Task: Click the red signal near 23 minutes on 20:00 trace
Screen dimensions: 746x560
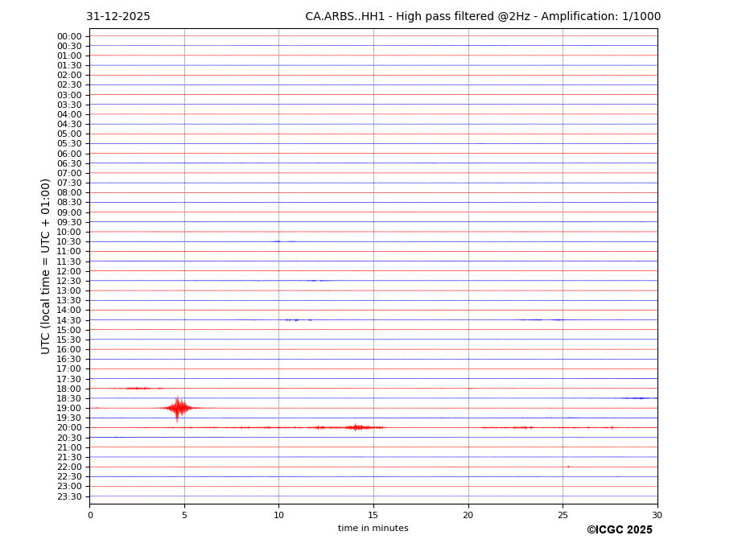Action: [x=523, y=427]
